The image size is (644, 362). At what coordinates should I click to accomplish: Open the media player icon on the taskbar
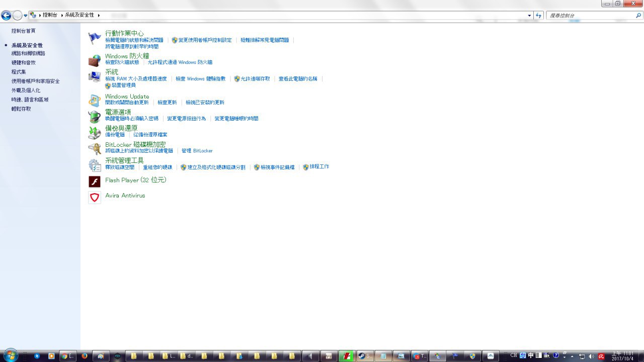pyautogui.click(x=51, y=356)
